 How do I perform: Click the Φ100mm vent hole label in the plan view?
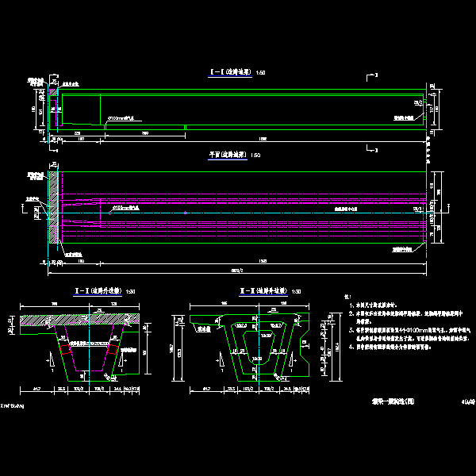click(x=126, y=208)
